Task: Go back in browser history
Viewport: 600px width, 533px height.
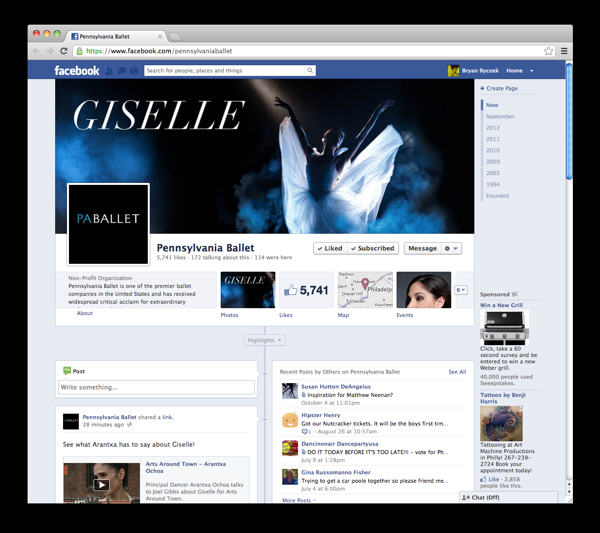Action: pos(36,51)
